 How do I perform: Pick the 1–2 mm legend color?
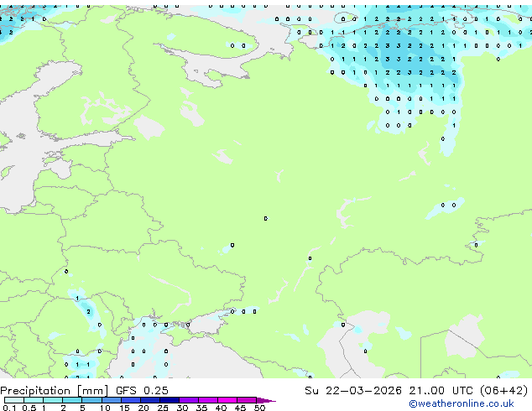[53, 400]
